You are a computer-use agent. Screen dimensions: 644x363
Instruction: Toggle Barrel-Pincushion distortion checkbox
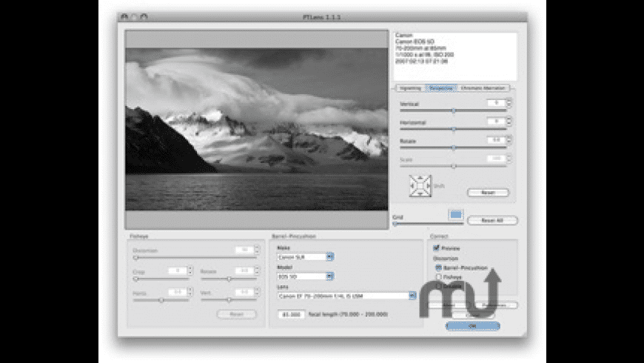(x=438, y=267)
